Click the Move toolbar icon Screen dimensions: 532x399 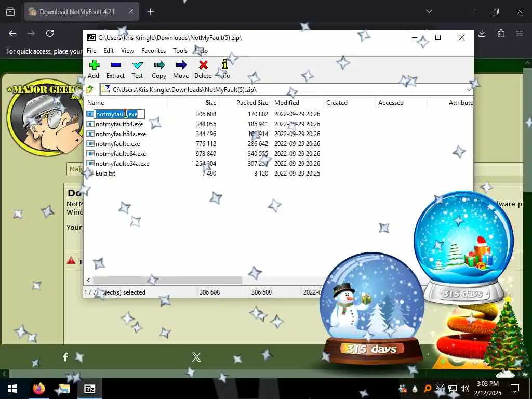click(181, 65)
